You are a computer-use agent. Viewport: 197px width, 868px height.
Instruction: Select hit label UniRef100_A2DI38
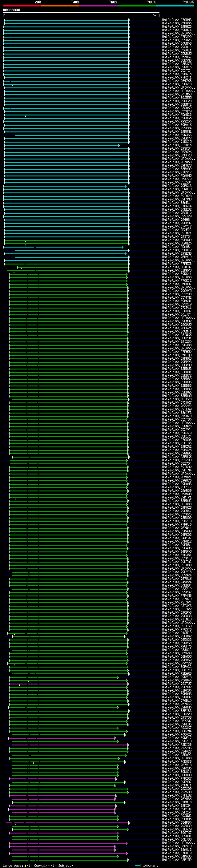(x=177, y=745)
